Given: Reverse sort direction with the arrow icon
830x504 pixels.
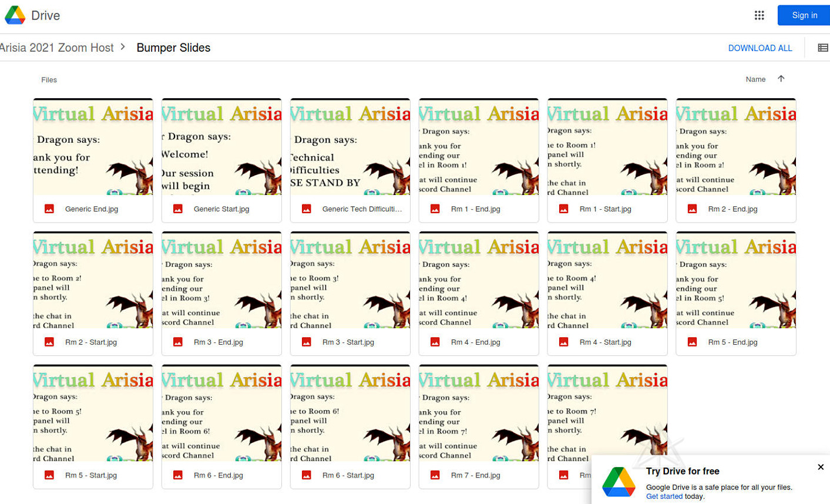Looking at the screenshot, I should pos(781,79).
